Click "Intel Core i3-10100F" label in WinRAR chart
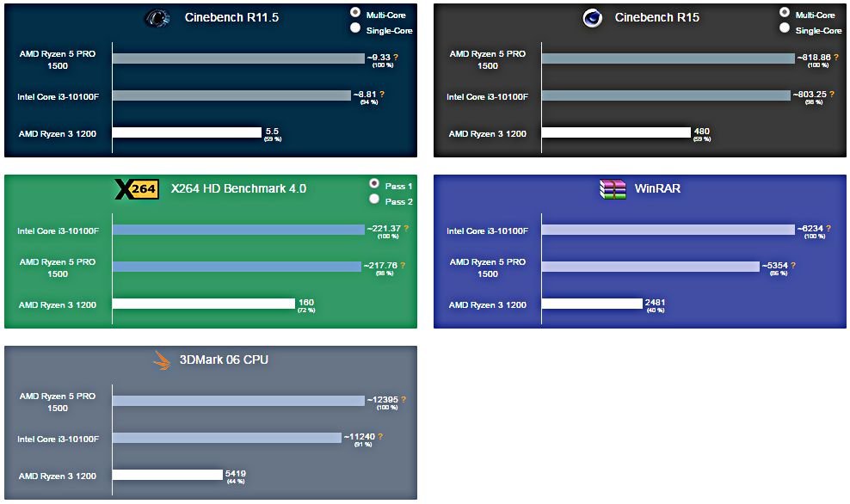The height and width of the screenshot is (504, 850). [487, 230]
